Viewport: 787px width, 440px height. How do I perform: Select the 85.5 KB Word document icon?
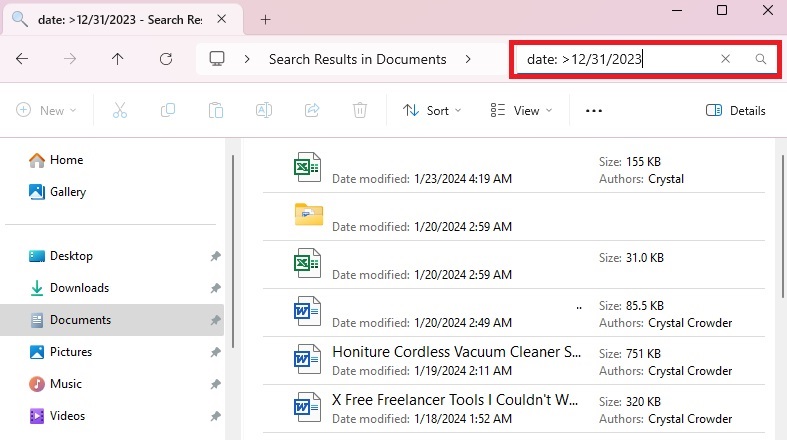click(307, 311)
